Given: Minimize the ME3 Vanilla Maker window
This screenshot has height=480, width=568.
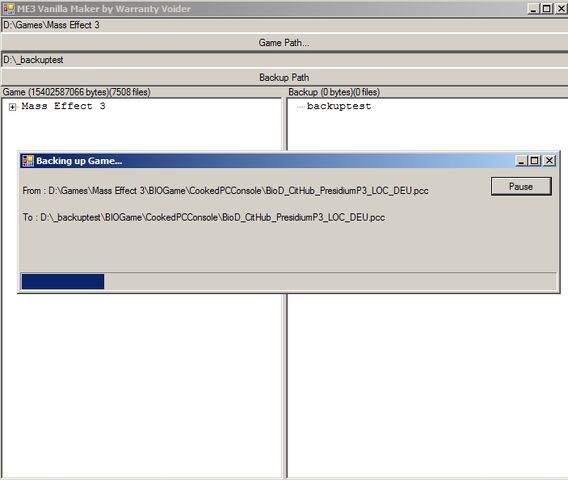Looking at the screenshot, I should pos(533,8).
